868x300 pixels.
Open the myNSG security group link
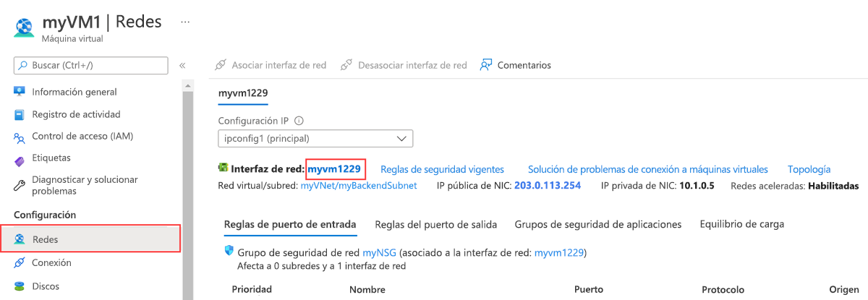coord(378,253)
